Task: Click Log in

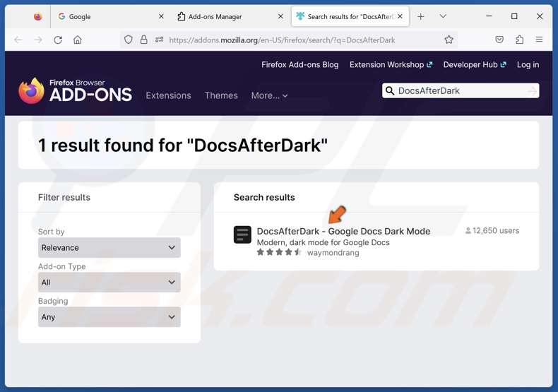Action: pyautogui.click(x=528, y=65)
